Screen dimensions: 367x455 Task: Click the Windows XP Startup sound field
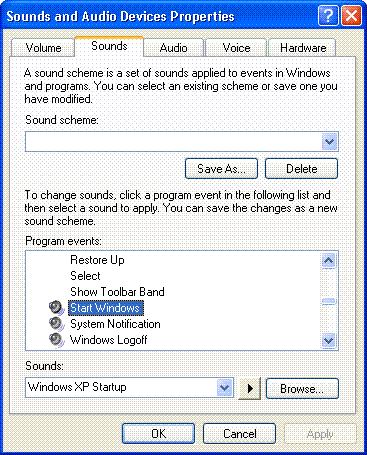coord(129,388)
